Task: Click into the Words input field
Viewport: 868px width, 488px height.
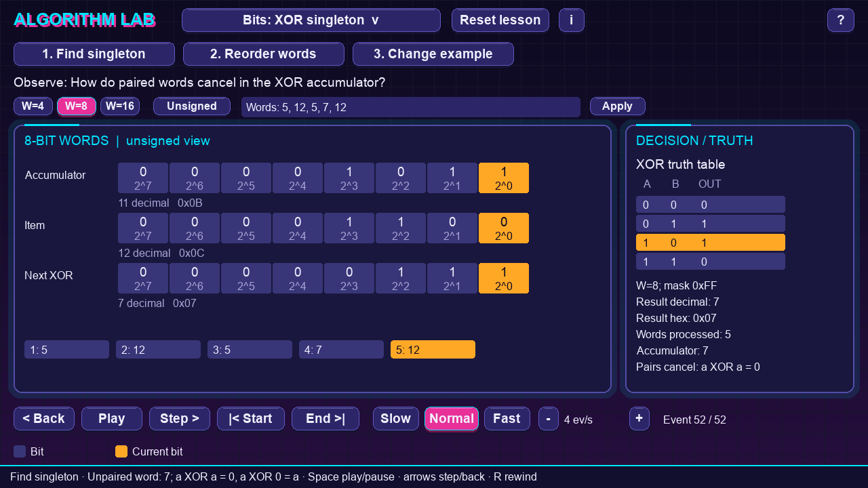Action: click(411, 107)
